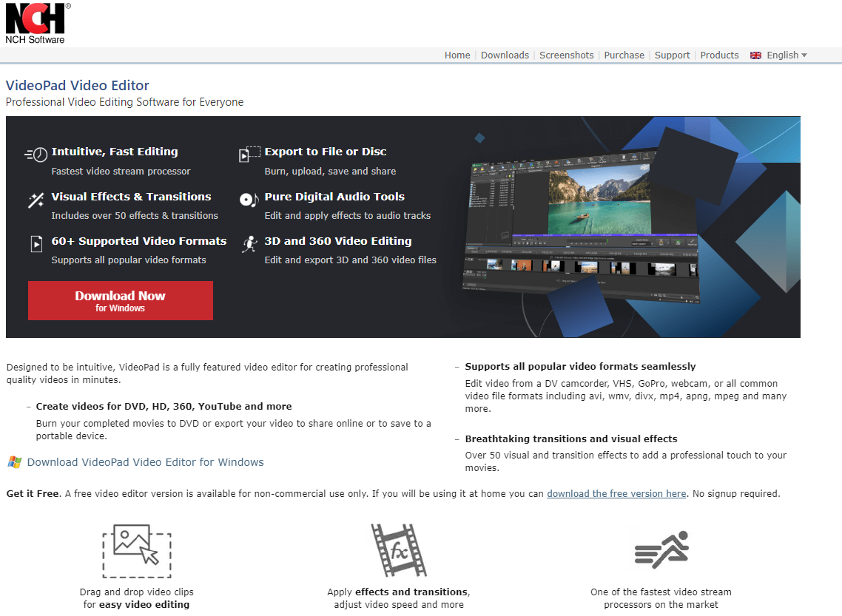The image size is (842, 616).
Task: Click the Export to File or Disc heading
Action: [x=326, y=152]
